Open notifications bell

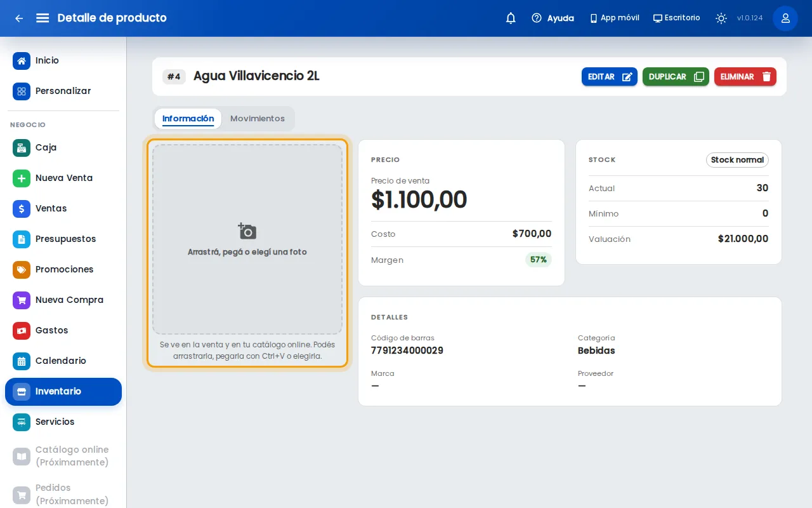click(511, 18)
